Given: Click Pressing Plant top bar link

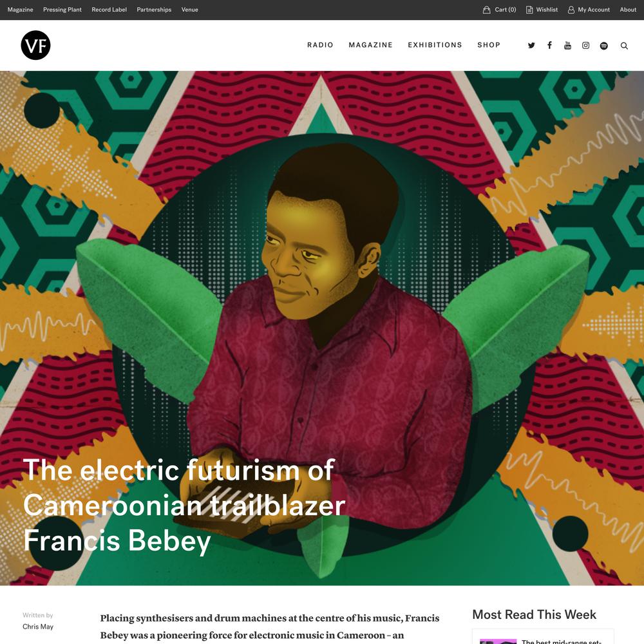Looking at the screenshot, I should 62,10.
